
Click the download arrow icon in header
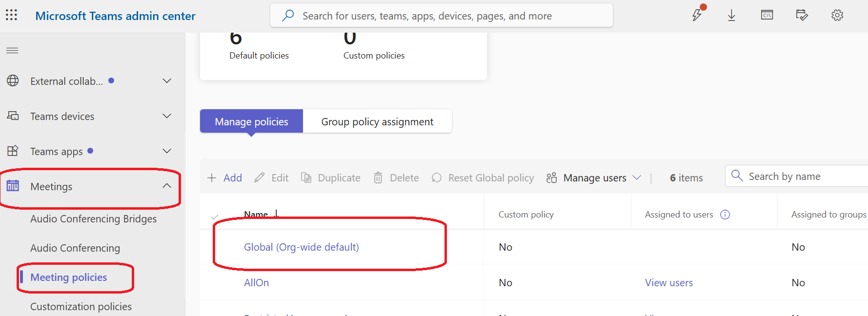pos(731,15)
